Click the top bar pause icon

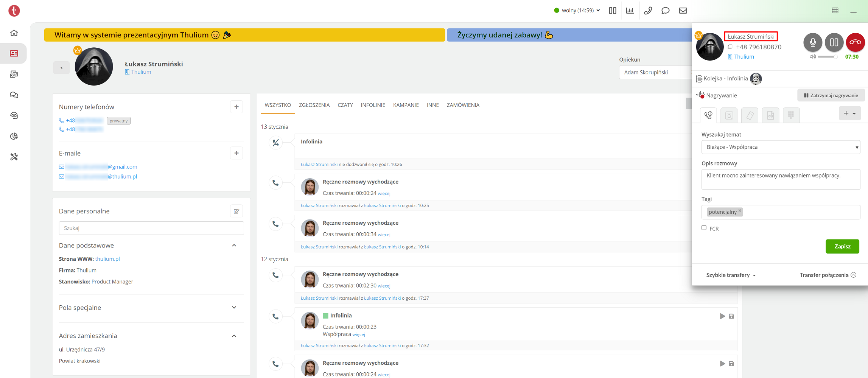click(613, 11)
